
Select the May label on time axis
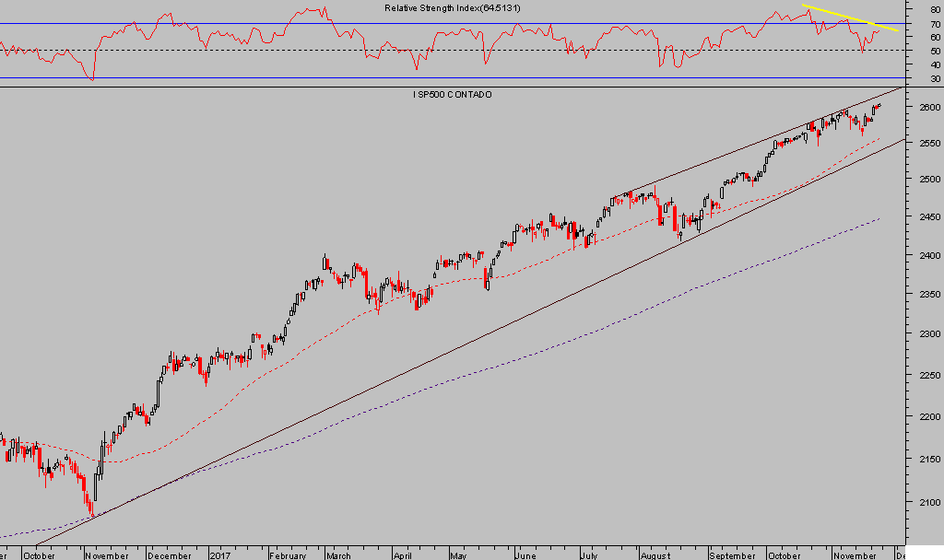click(x=459, y=555)
